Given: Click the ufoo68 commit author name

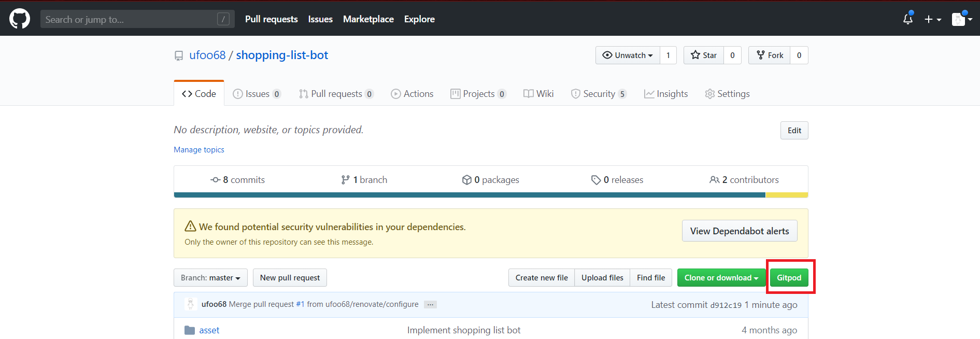Looking at the screenshot, I should [x=214, y=304].
